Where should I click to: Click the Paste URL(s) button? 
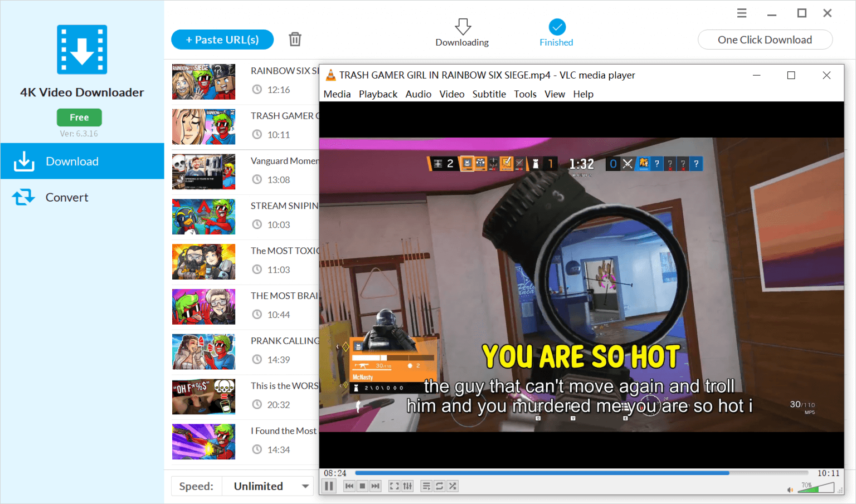coord(222,40)
